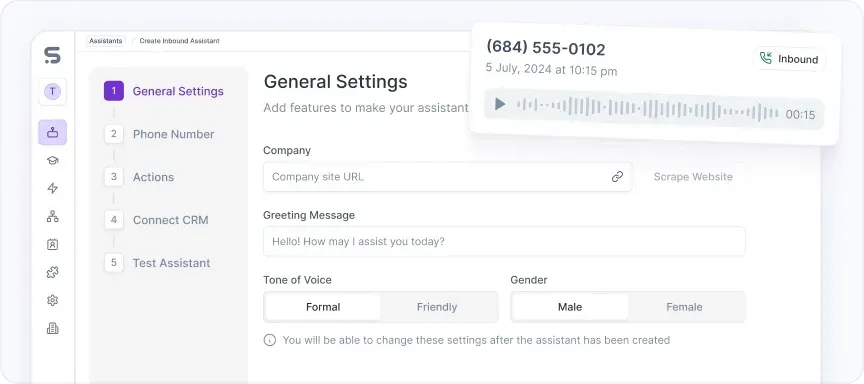This screenshot has height=384, width=864.
Task: Click the link icon in Company URL field
Action: [x=617, y=177]
